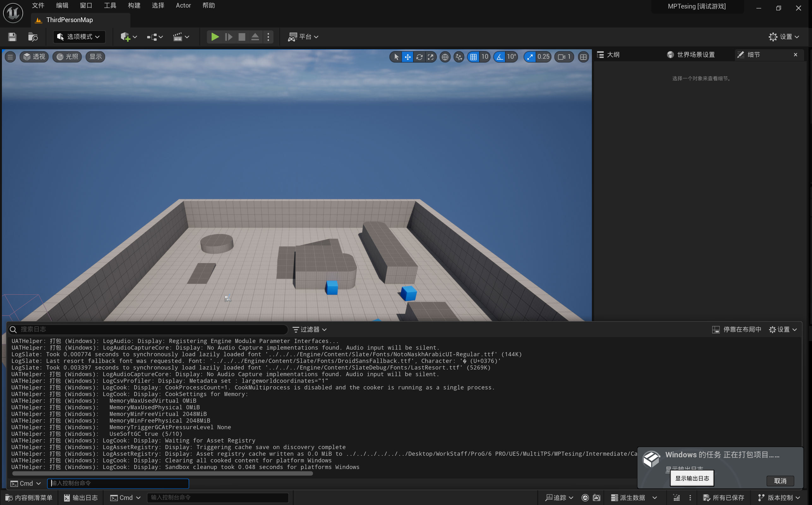This screenshot has height=505, width=812.
Task: Click the Eject button in play toolbar
Action: click(255, 37)
